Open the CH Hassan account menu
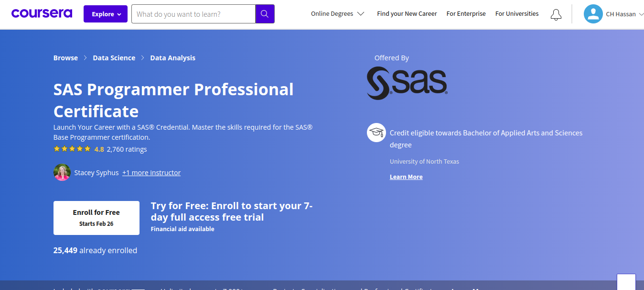 624,14
